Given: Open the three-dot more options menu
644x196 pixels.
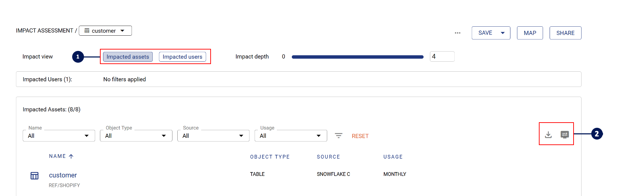Looking at the screenshot, I should pos(457,33).
